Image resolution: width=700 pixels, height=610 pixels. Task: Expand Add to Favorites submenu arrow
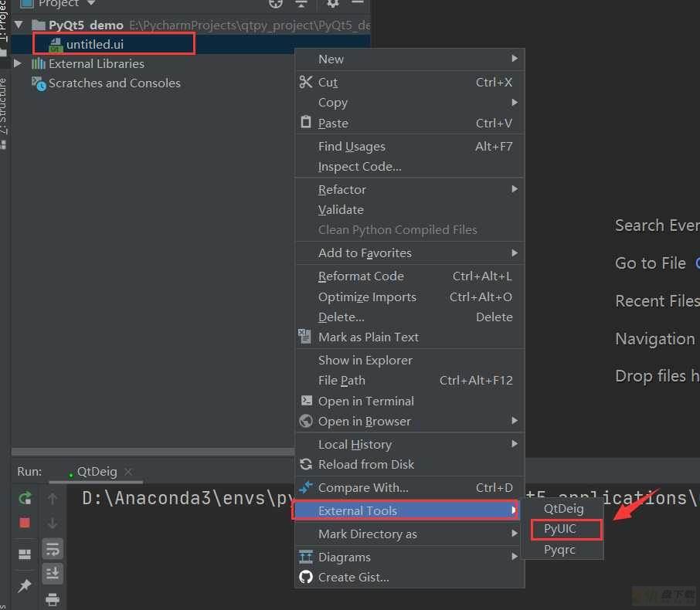[515, 253]
